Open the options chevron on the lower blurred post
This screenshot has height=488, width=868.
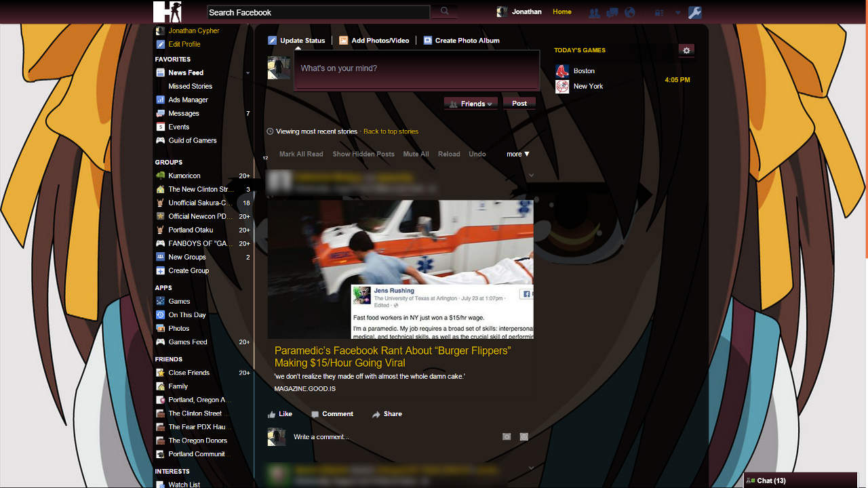531,468
